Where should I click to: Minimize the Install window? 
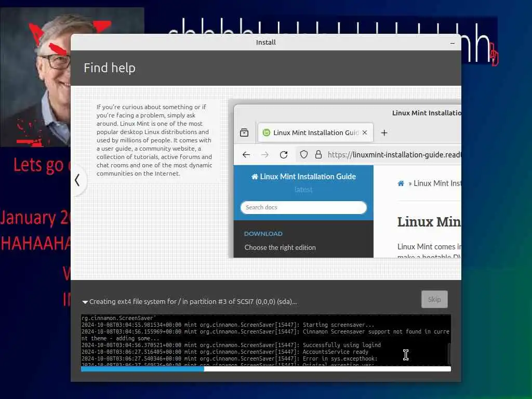(453, 43)
